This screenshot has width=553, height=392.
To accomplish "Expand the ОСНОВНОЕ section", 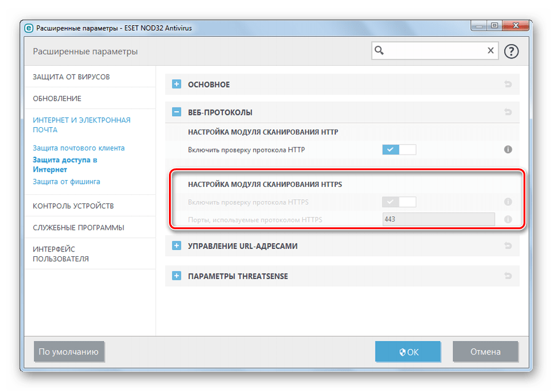I will click(177, 84).
